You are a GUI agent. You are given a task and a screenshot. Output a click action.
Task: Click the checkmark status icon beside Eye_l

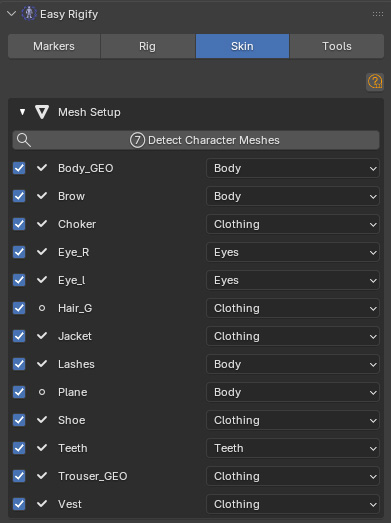coord(42,280)
